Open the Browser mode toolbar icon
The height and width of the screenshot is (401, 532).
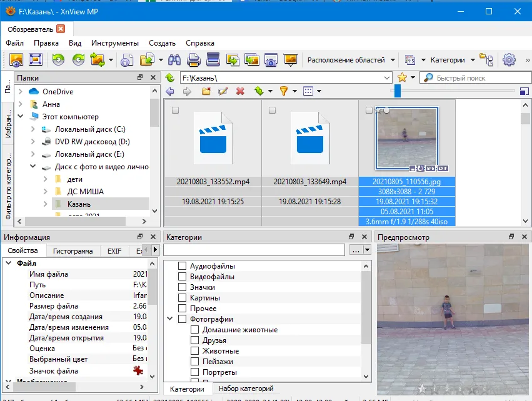click(x=16, y=60)
